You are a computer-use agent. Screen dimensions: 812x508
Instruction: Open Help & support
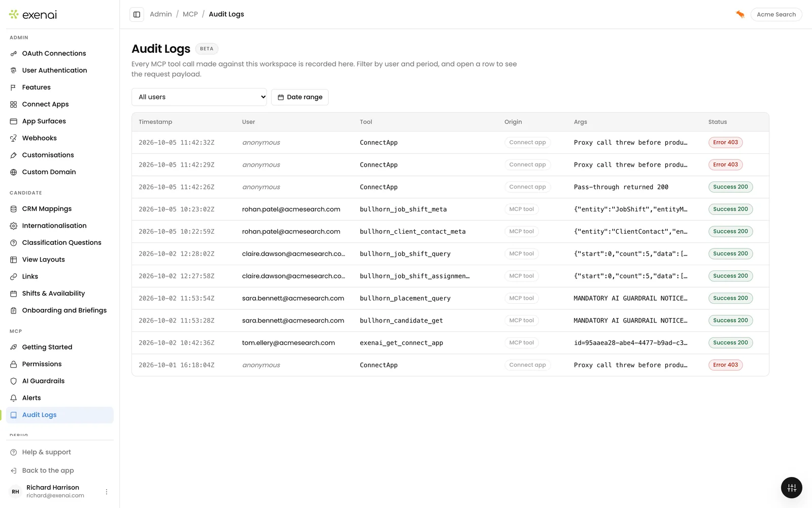tap(60, 452)
